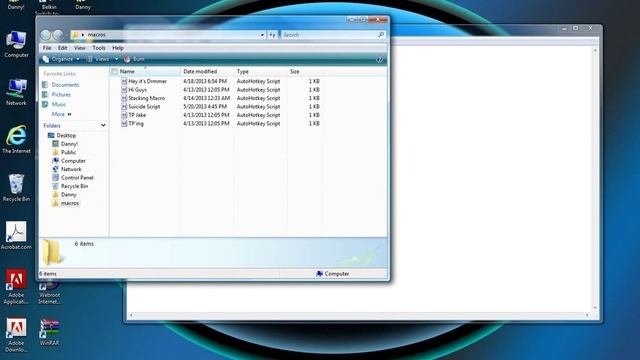Open the View menu
The width and height of the screenshot is (640, 360).
pyautogui.click(x=79, y=48)
